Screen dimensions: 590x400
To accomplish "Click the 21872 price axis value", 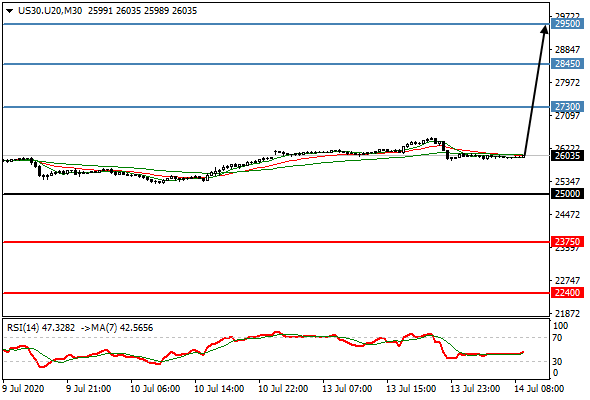I will click(567, 313).
